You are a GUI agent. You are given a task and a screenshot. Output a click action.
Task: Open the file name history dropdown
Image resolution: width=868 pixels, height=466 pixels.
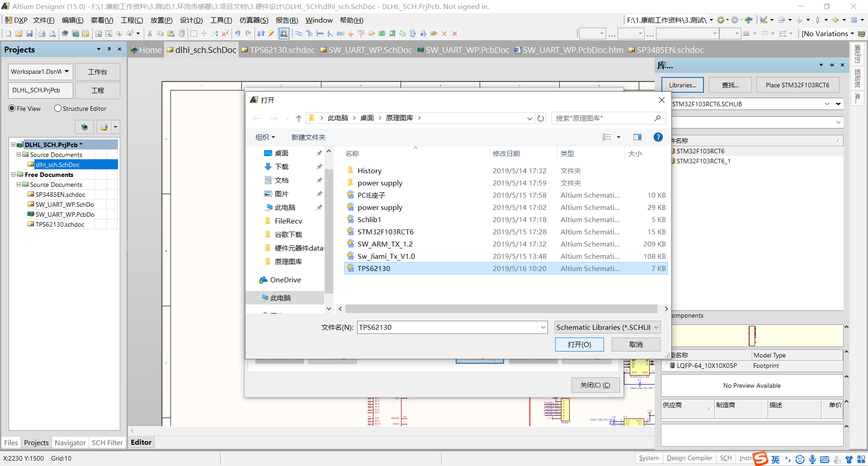pos(543,328)
